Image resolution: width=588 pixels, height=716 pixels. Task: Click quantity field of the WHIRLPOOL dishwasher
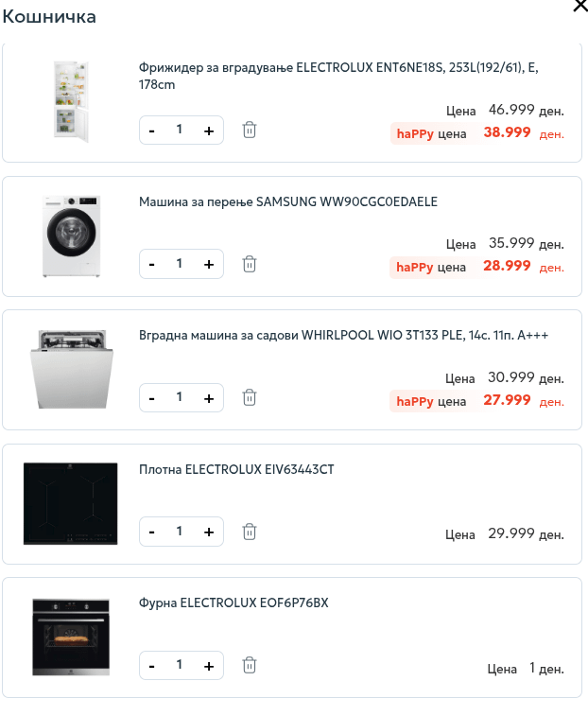[x=180, y=397]
